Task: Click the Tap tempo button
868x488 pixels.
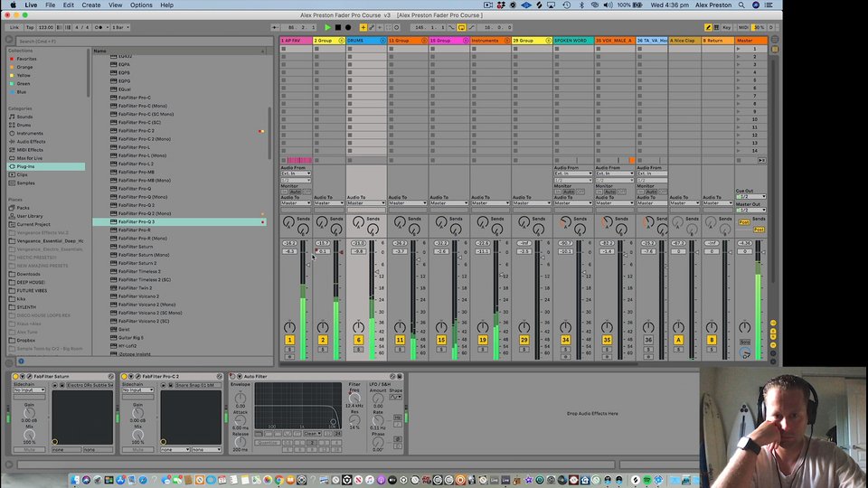Action: coord(29,27)
